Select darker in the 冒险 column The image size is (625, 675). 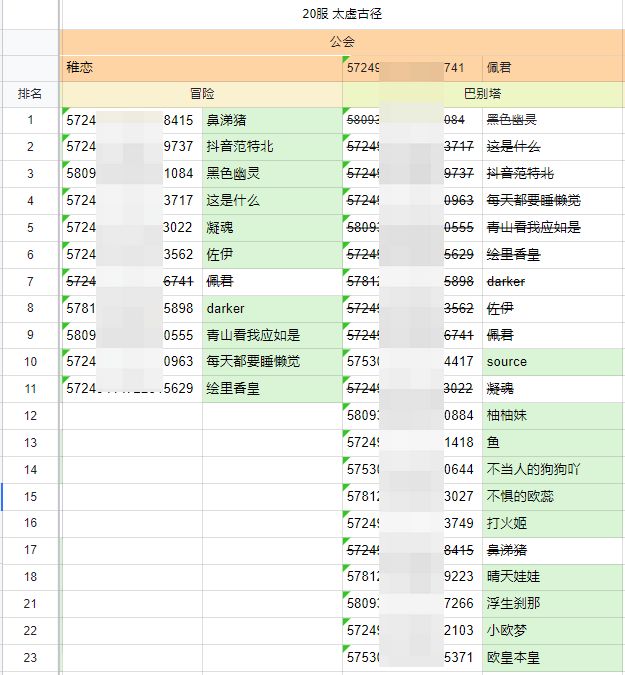pos(272,308)
